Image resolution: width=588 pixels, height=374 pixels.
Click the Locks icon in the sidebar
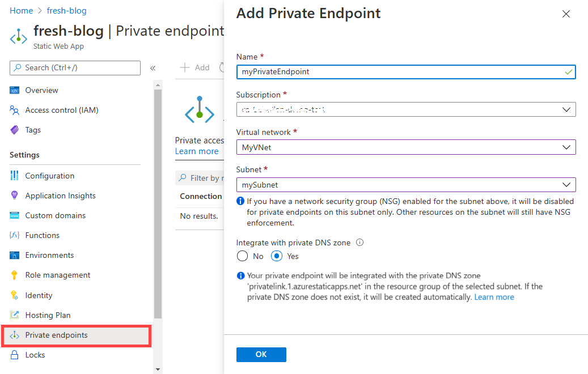(15, 355)
